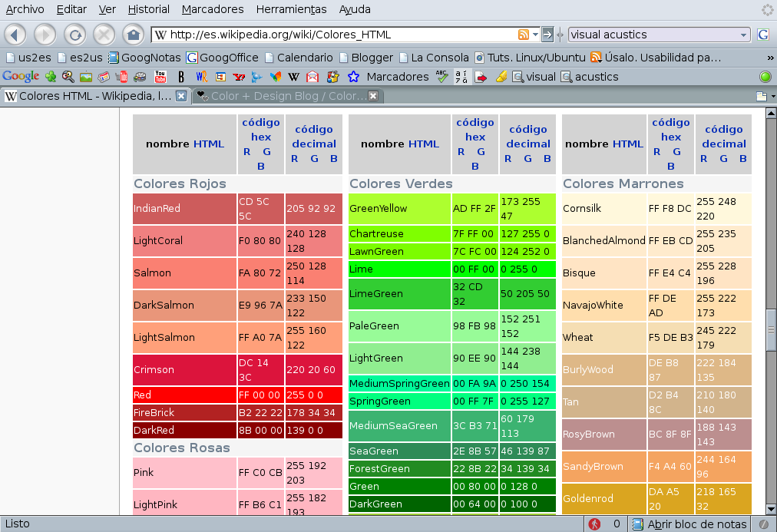This screenshot has height=532, width=777.
Task: Open the GoogOffice bookmark
Action: tap(222, 58)
